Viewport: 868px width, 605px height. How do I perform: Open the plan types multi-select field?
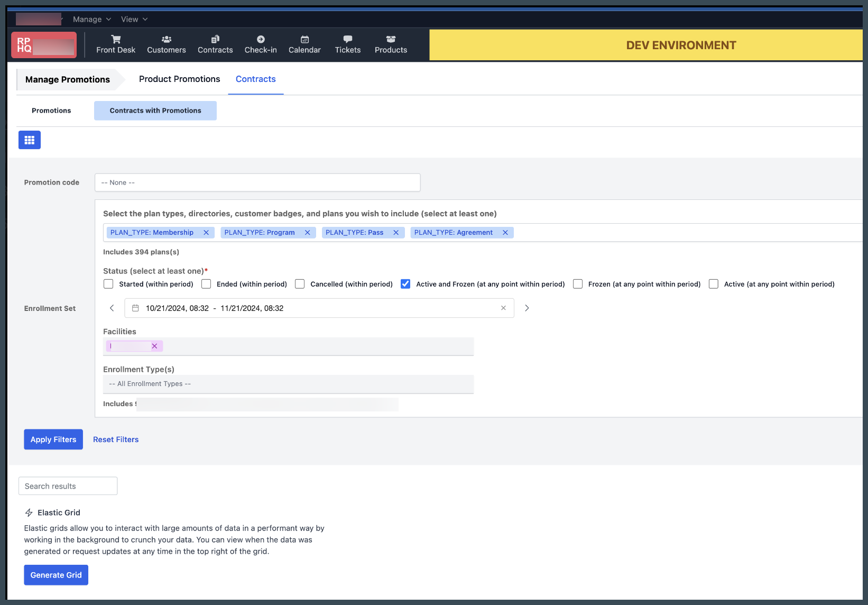click(x=483, y=233)
